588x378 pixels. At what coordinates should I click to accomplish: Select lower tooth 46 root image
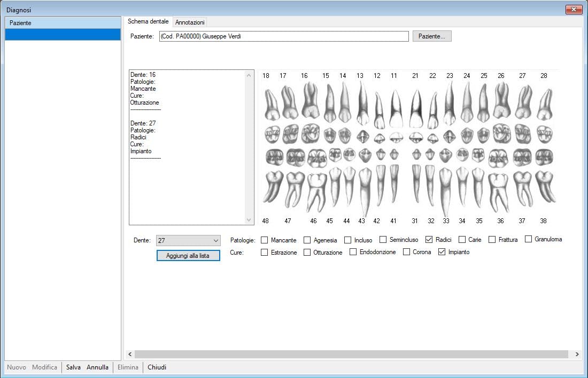tap(316, 192)
